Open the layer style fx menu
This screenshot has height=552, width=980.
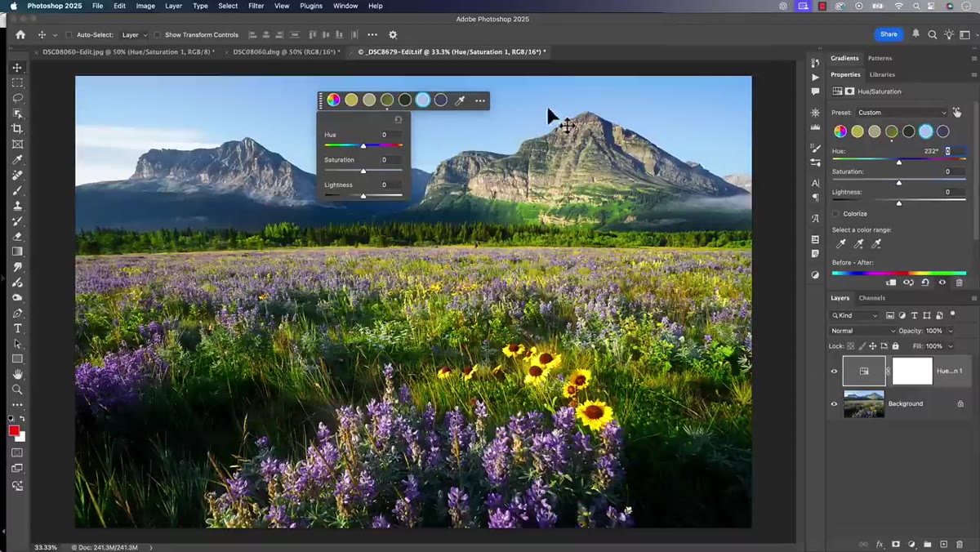(x=880, y=544)
